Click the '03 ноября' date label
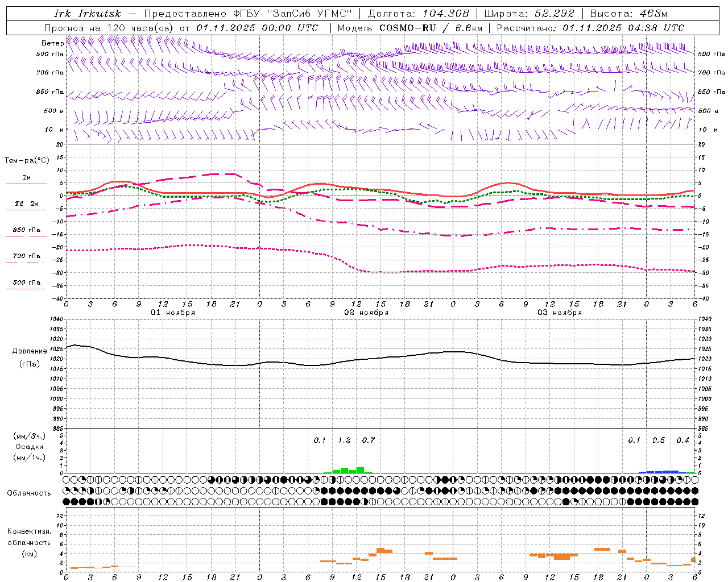Screen dimensions: 728x582 tap(560, 312)
